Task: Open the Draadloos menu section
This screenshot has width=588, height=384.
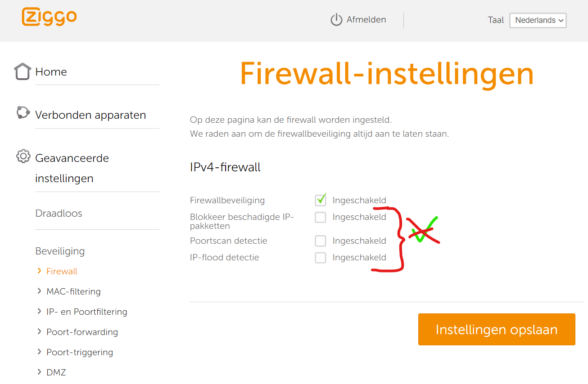Action: click(59, 213)
